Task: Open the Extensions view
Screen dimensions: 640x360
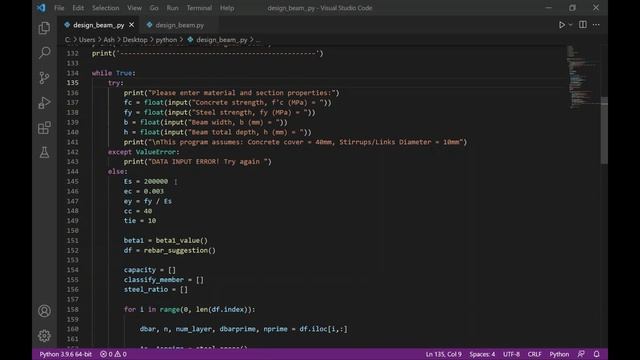Action: click(44, 127)
